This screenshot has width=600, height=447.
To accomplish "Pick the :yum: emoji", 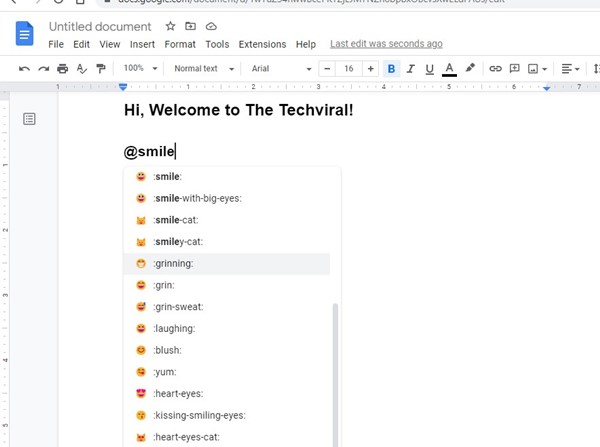I will pos(227,372).
